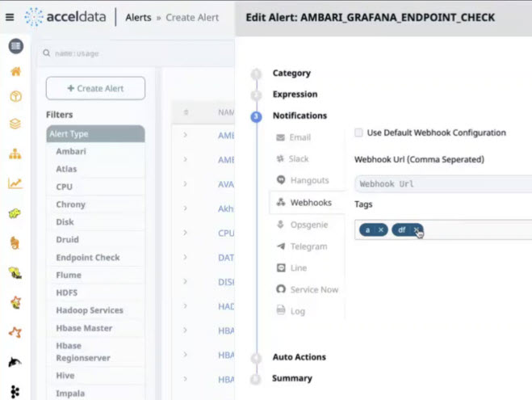Click the Email envelope icon
This screenshot has height=400, width=532.
click(x=280, y=137)
